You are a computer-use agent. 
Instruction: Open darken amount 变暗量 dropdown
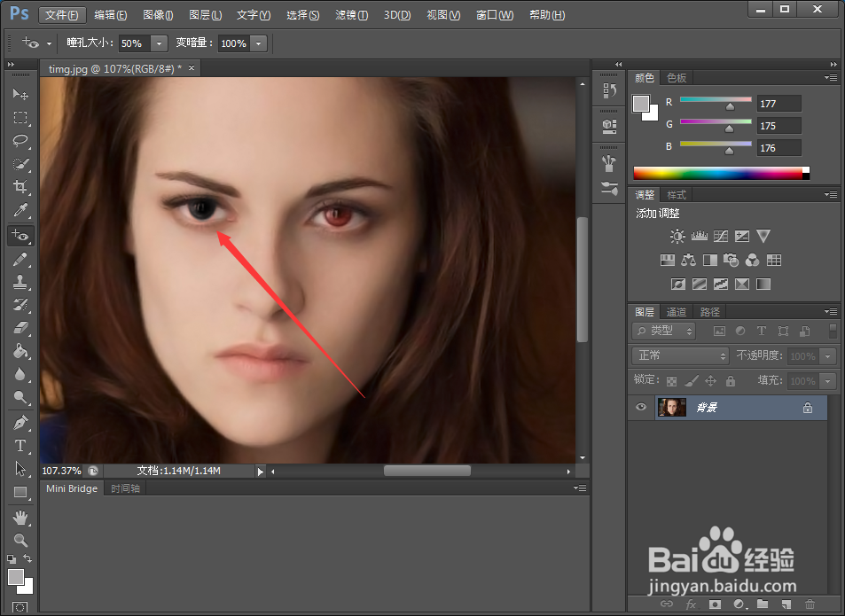(259, 43)
